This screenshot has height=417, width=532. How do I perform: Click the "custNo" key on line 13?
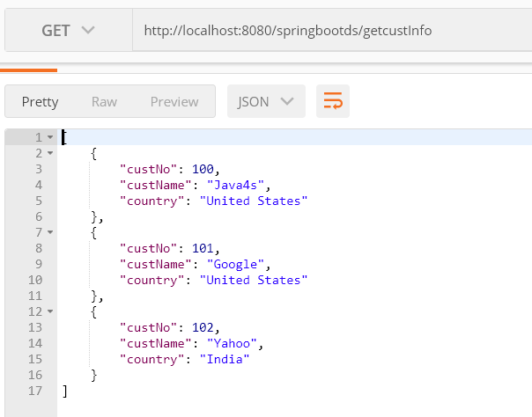(x=148, y=327)
